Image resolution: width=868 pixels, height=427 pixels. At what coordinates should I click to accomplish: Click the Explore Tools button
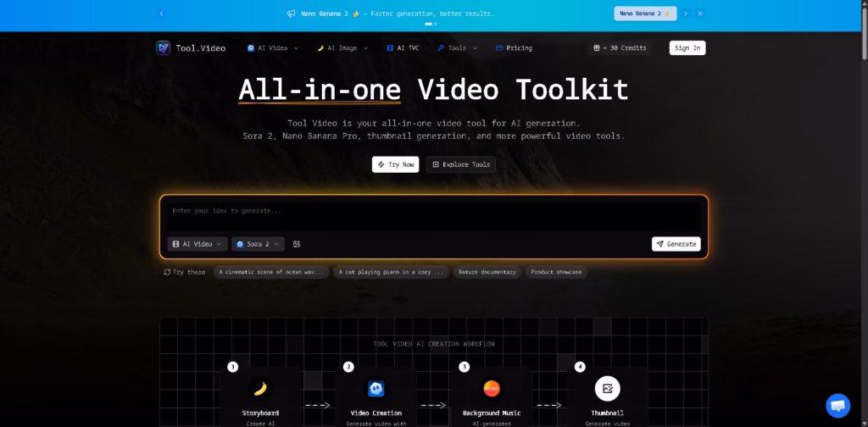click(x=461, y=164)
